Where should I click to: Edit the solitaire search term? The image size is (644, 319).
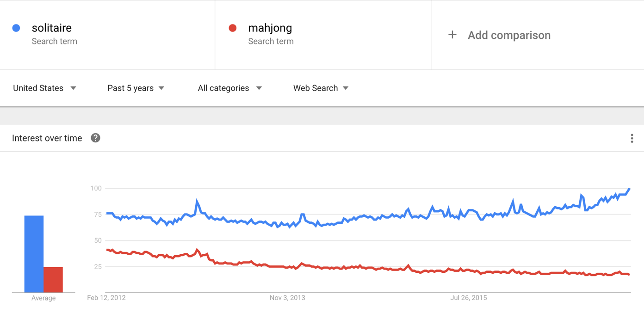tap(51, 28)
